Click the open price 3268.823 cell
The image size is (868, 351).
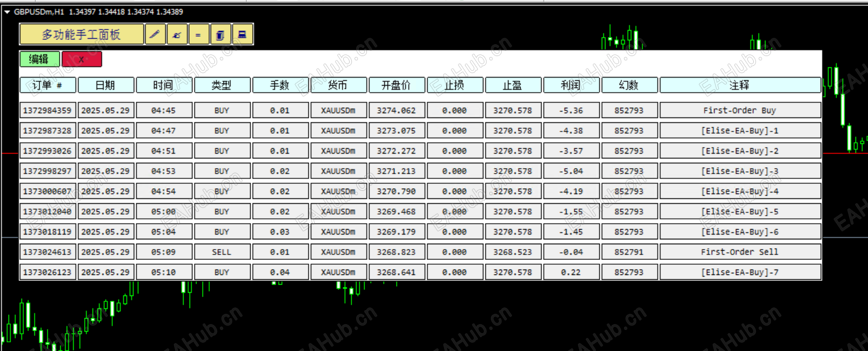(x=397, y=252)
